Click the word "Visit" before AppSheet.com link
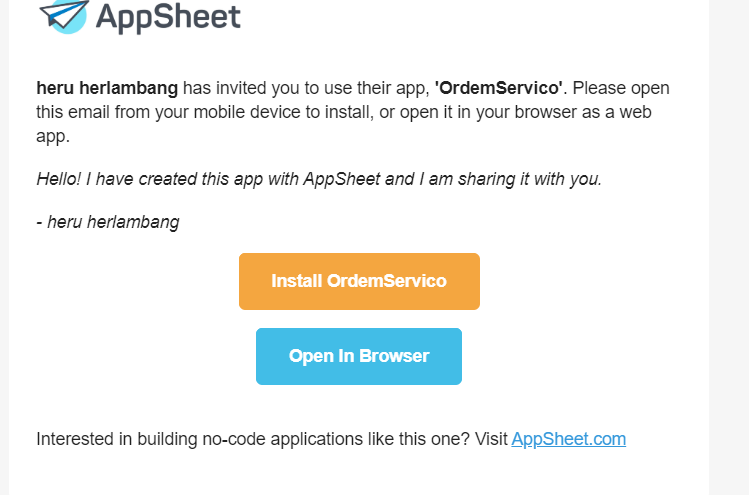Image resolution: width=749 pixels, height=495 pixels. tap(491, 439)
